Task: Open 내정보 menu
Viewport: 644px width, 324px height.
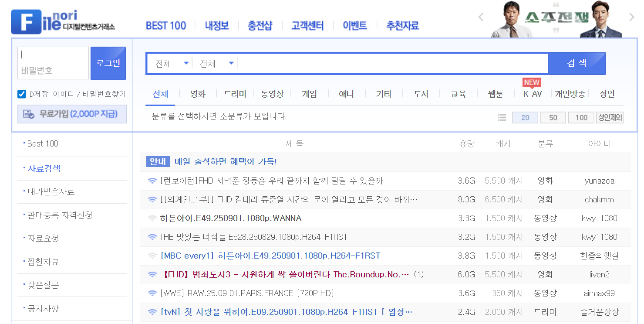Action: [217, 26]
